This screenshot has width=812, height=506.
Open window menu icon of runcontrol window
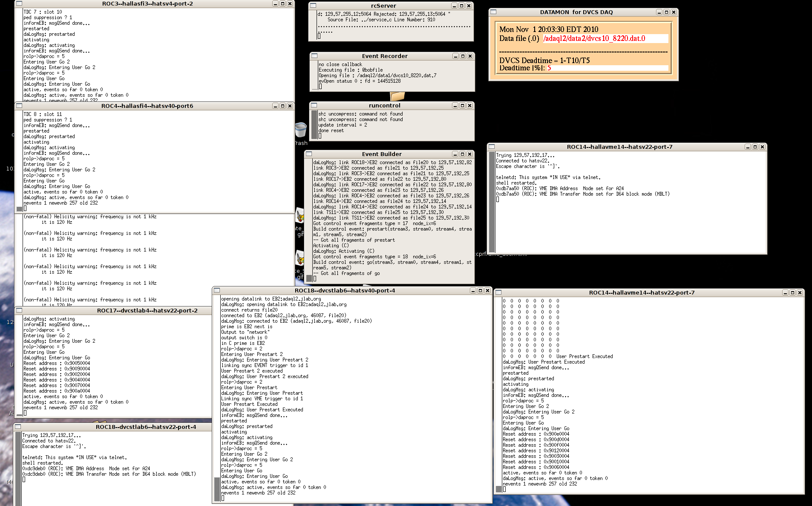pyautogui.click(x=314, y=105)
